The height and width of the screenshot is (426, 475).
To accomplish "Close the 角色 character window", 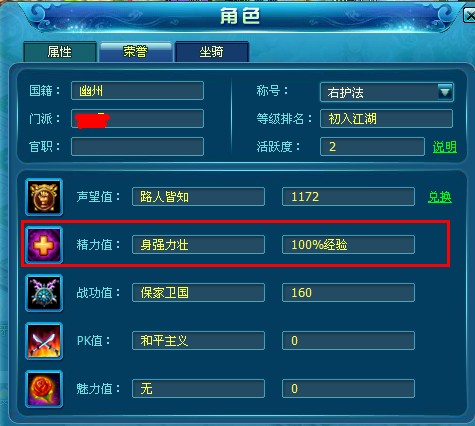I will (469, 16).
